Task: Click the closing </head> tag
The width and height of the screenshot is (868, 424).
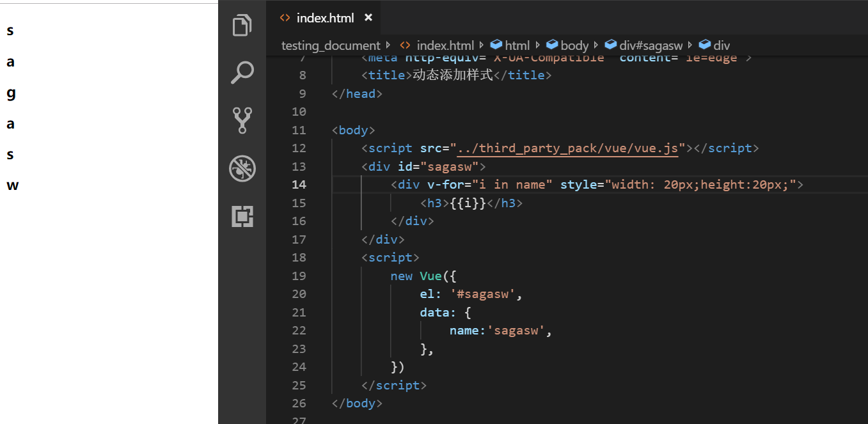Action: 357,94
